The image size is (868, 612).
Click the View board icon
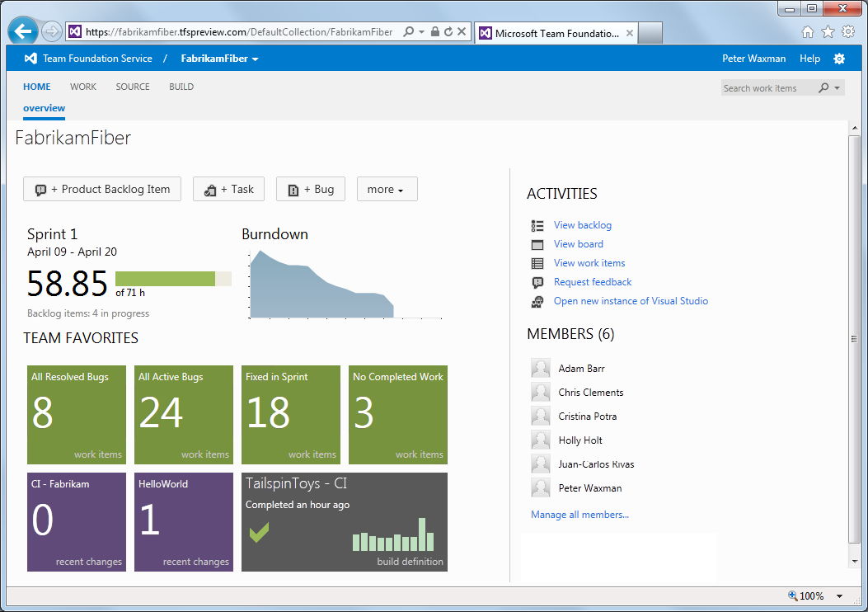(x=537, y=244)
